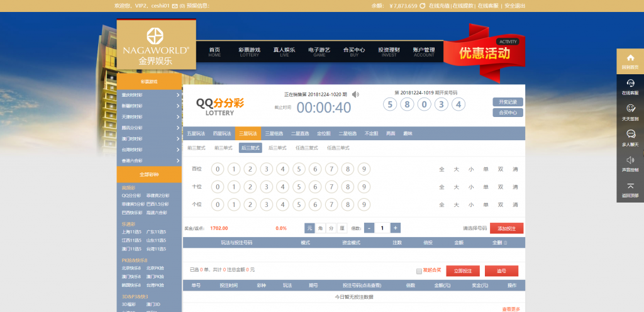
Task: Increase the multiplier with plus button
Action: [x=395, y=228]
